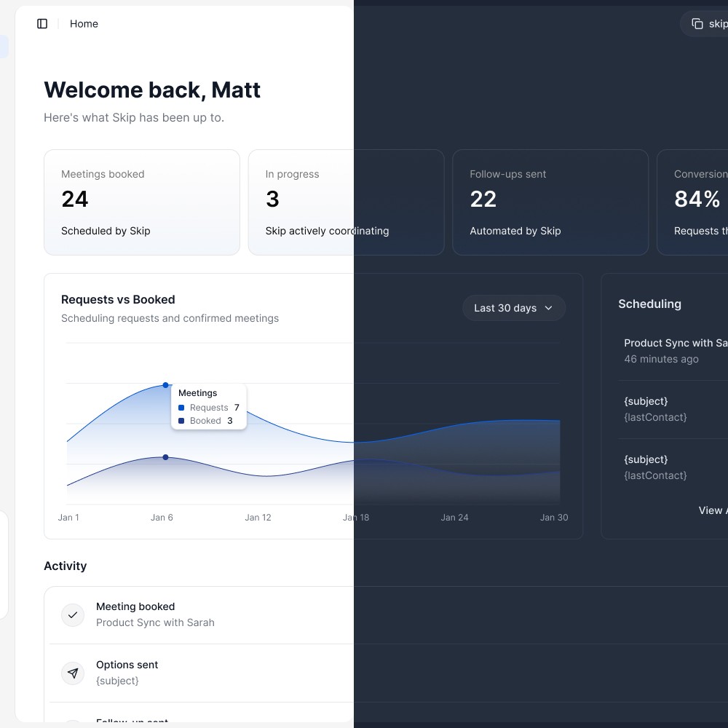This screenshot has width=728, height=728.
Task: Open the Home breadcrumb
Action: pyautogui.click(x=84, y=24)
